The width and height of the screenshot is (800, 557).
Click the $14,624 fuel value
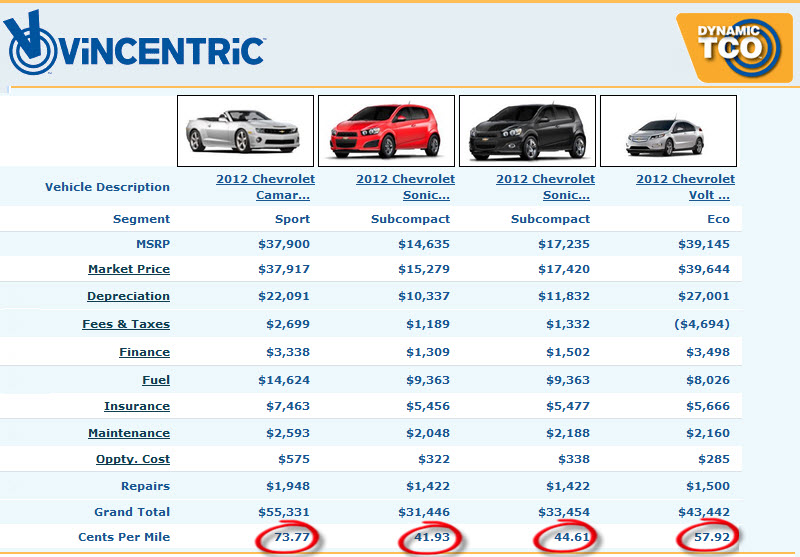pos(284,380)
